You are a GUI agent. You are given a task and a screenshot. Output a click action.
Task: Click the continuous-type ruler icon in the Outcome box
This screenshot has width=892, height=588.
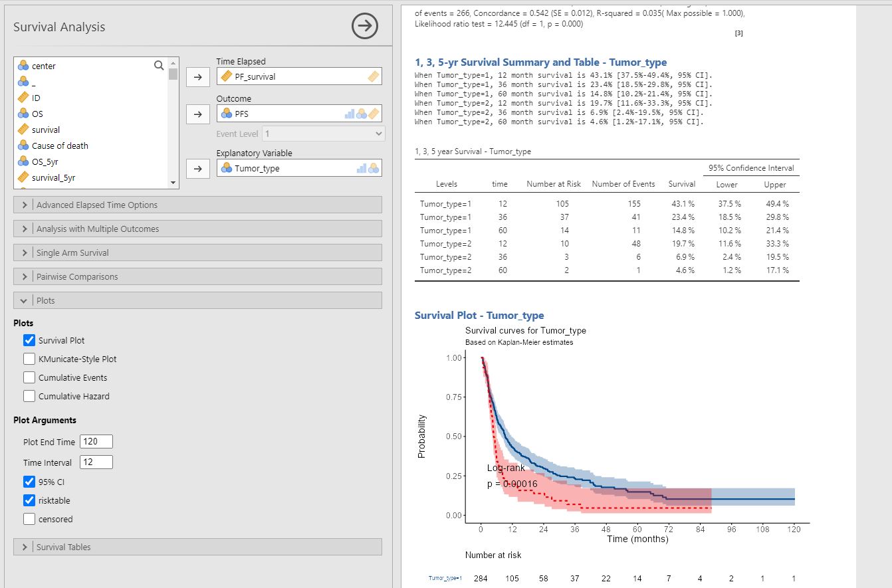[374, 114]
